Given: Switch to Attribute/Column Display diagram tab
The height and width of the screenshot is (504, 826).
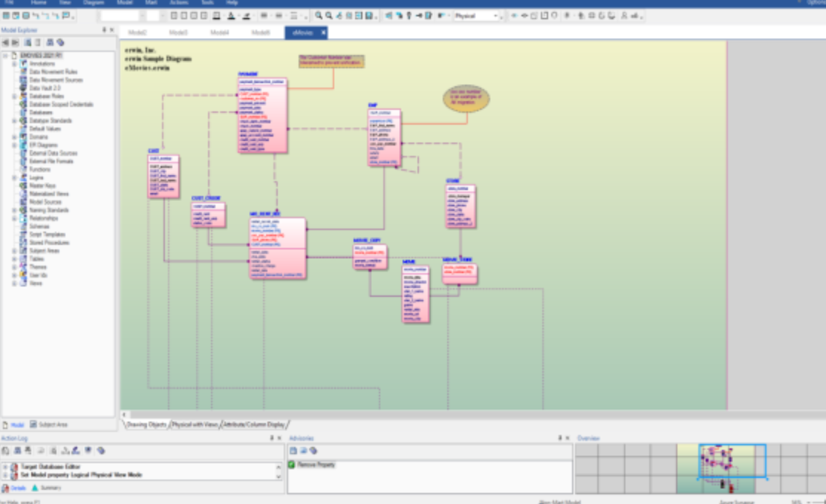Looking at the screenshot, I should click(x=254, y=425).
